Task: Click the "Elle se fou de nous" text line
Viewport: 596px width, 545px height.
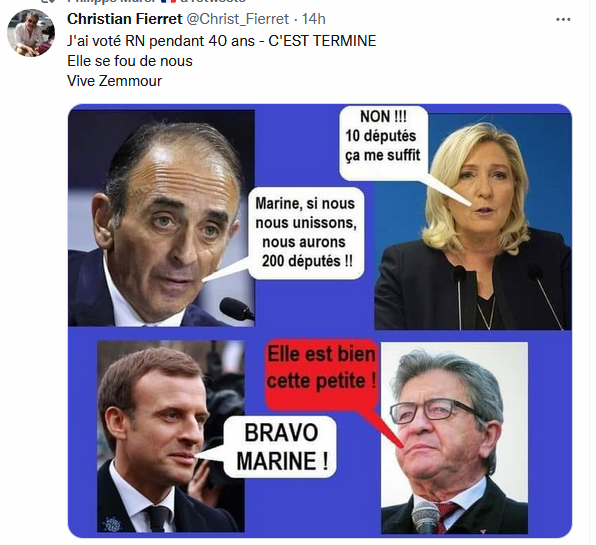Action: [130, 61]
